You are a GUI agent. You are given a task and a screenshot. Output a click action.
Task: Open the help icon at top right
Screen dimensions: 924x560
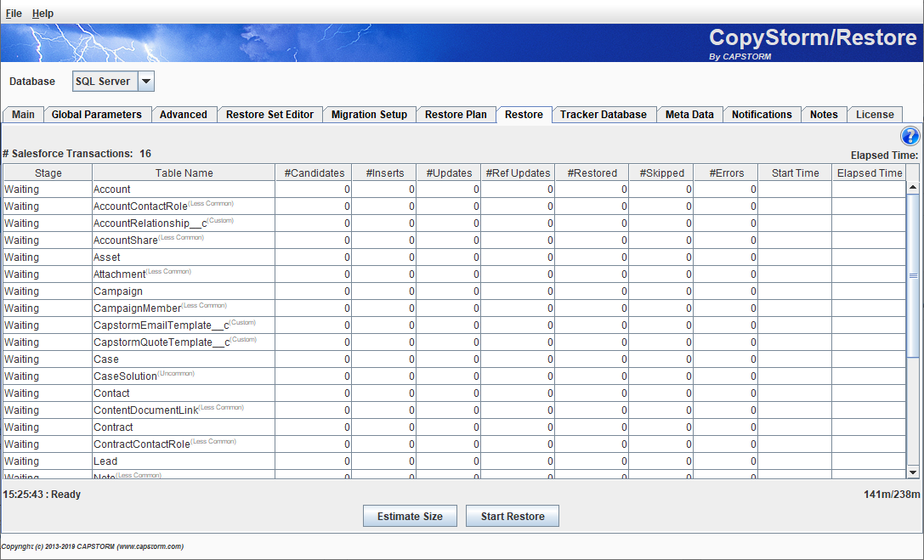tap(910, 137)
